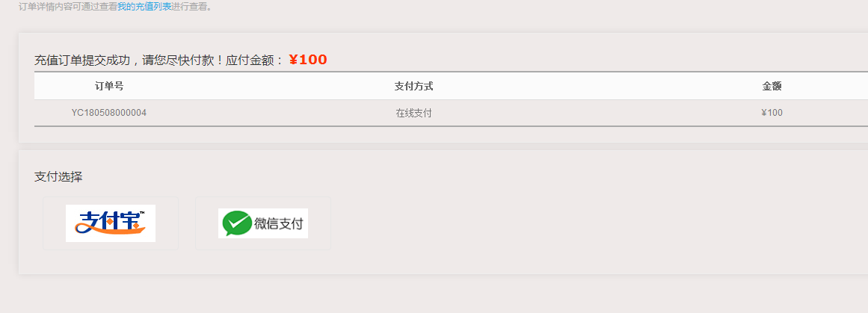Screen dimensions: 868x313
Task: Click the 进行查看 text after the link
Action: pos(191,7)
